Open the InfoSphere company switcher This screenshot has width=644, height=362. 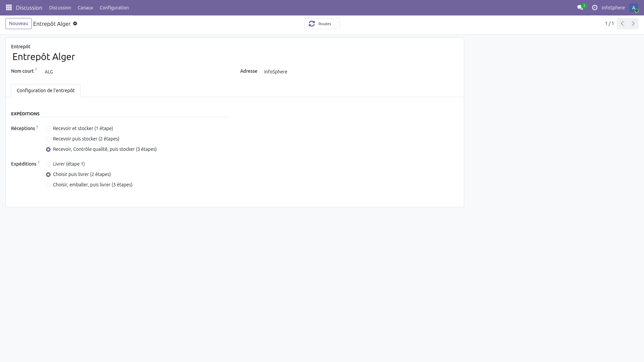[x=613, y=8]
